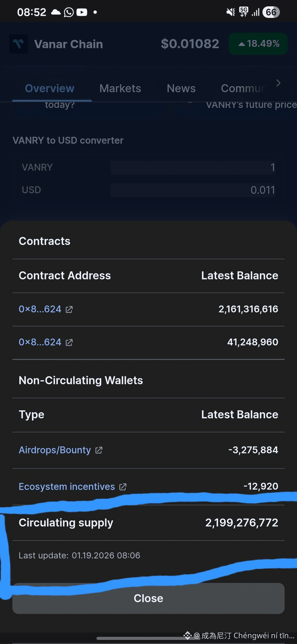Tap the Vanar Chain logo icon
The width and height of the screenshot is (297, 644).
click(x=19, y=44)
